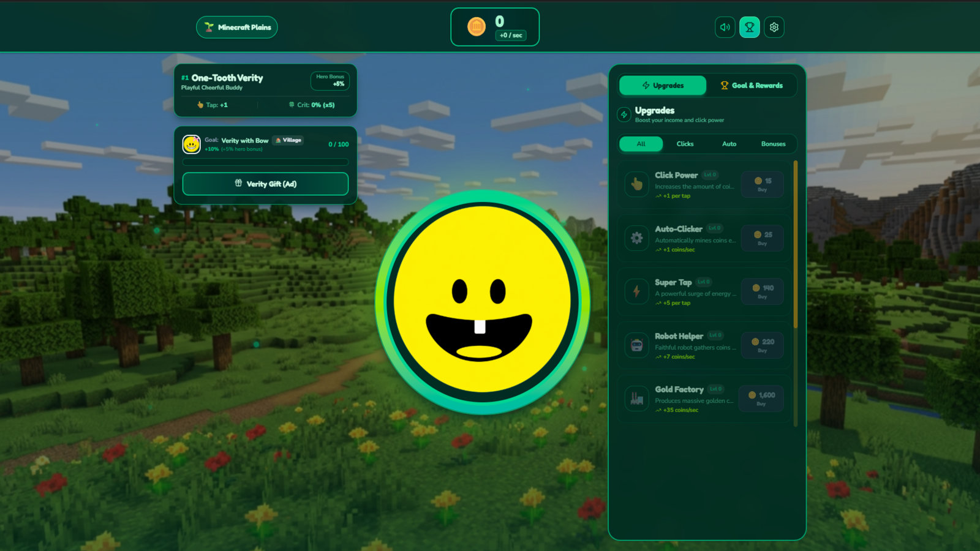
Task: Click the One-Tooth Verity hero title
Action: [227, 78]
